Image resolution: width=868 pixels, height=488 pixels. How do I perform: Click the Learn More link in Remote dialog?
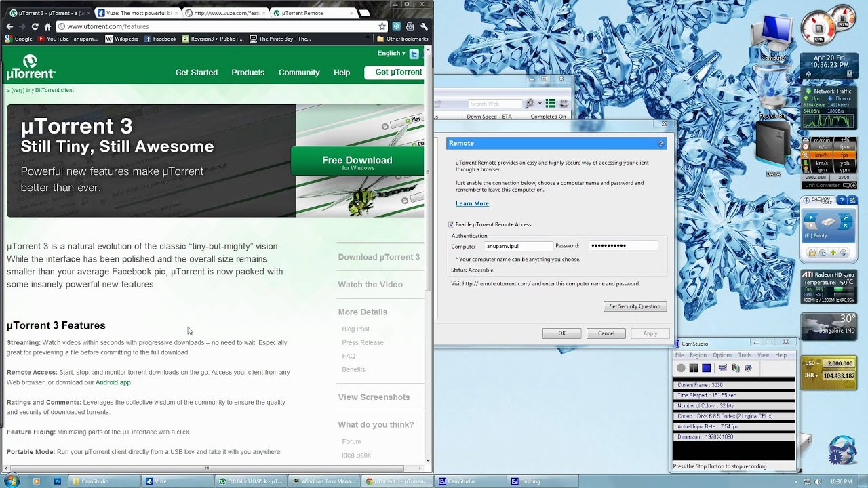click(x=472, y=203)
